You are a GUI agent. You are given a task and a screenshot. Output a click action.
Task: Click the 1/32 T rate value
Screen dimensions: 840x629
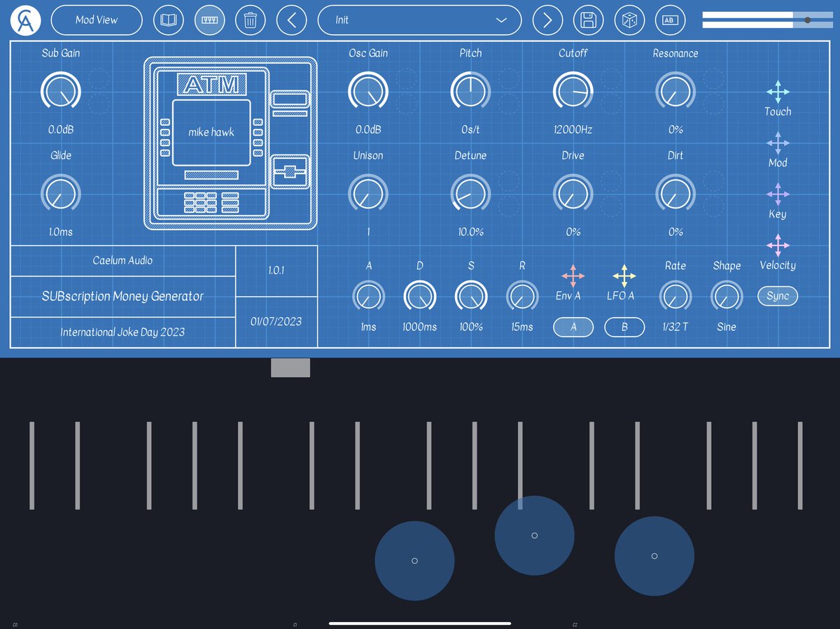pyautogui.click(x=675, y=327)
